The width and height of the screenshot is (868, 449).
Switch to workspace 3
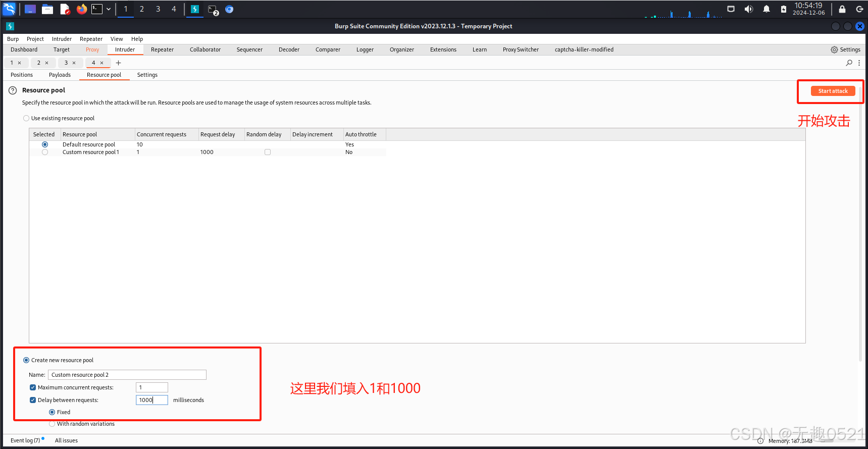tap(158, 9)
